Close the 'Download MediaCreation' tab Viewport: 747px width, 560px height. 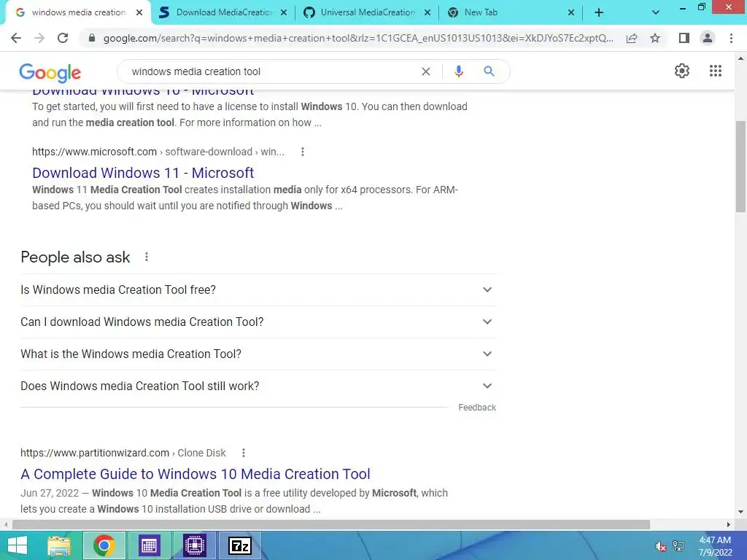click(x=284, y=12)
